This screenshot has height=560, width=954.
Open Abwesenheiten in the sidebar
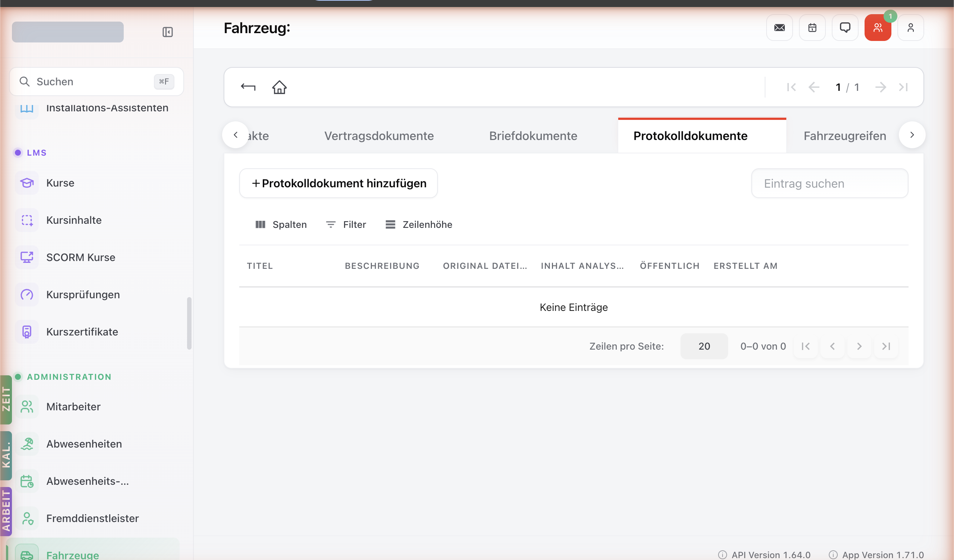(97, 444)
